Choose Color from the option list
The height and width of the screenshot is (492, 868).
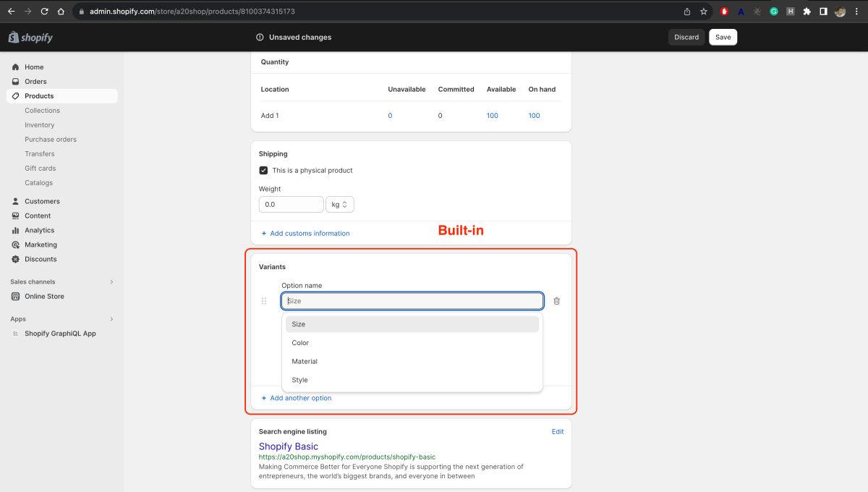412,343
